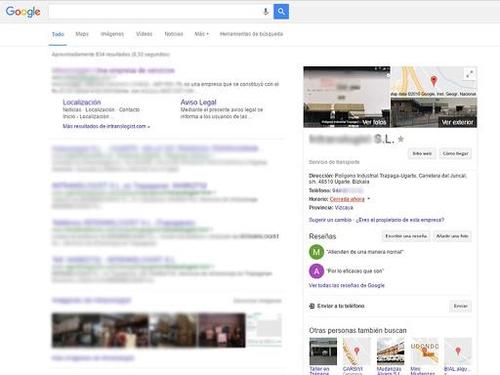Click the purple A reviewer avatar
The width and height of the screenshot is (500, 375).
pyautogui.click(x=316, y=271)
